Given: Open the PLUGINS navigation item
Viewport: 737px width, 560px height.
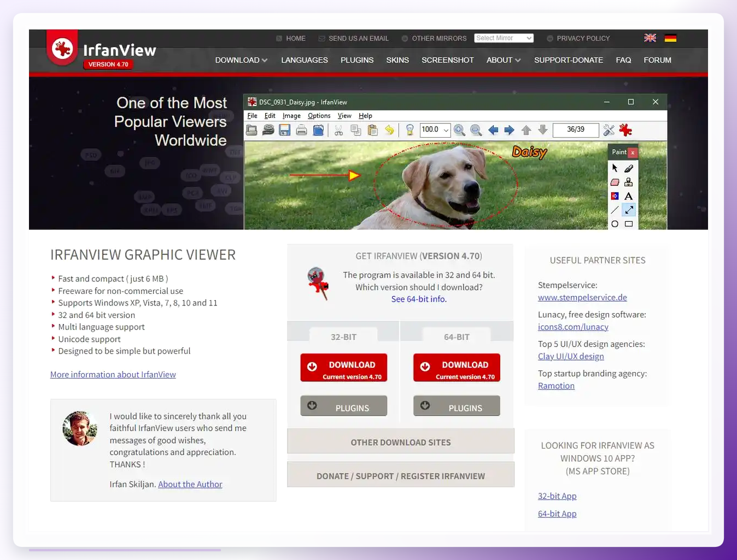Looking at the screenshot, I should pyautogui.click(x=357, y=60).
